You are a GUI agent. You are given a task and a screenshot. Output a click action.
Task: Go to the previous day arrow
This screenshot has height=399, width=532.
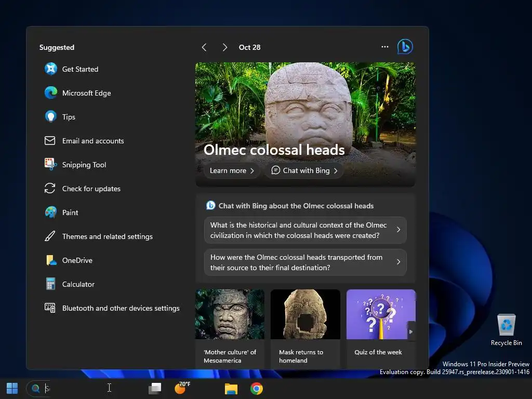pos(204,47)
